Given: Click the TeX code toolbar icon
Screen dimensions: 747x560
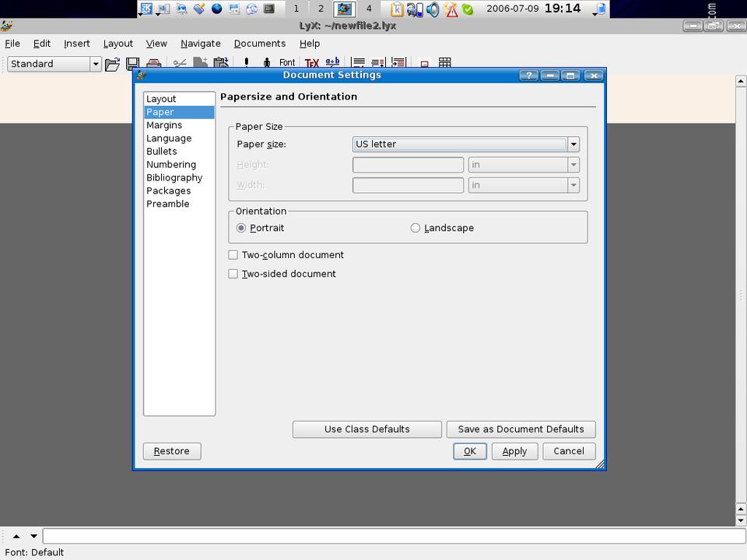Looking at the screenshot, I should 311,63.
